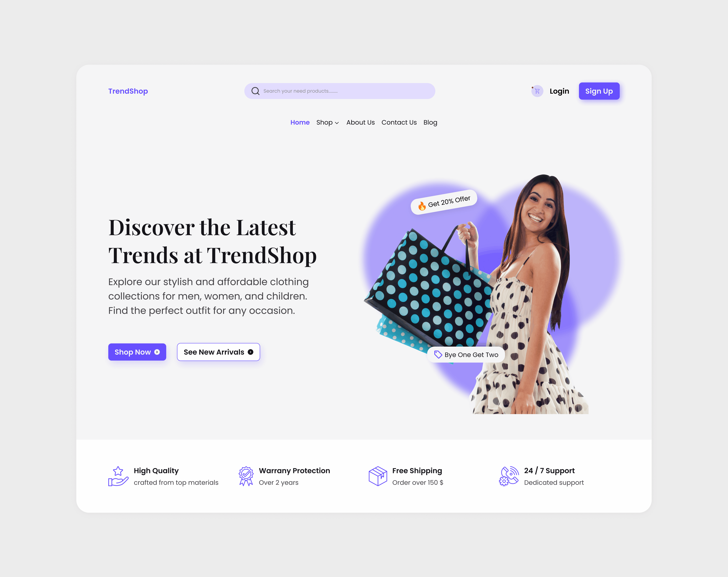Image resolution: width=728 pixels, height=577 pixels.
Task: Click the Contact Us menu item
Action: coord(399,122)
